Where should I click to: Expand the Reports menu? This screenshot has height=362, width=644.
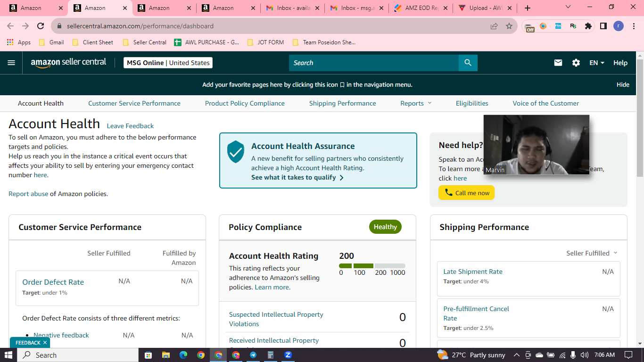coord(416,103)
